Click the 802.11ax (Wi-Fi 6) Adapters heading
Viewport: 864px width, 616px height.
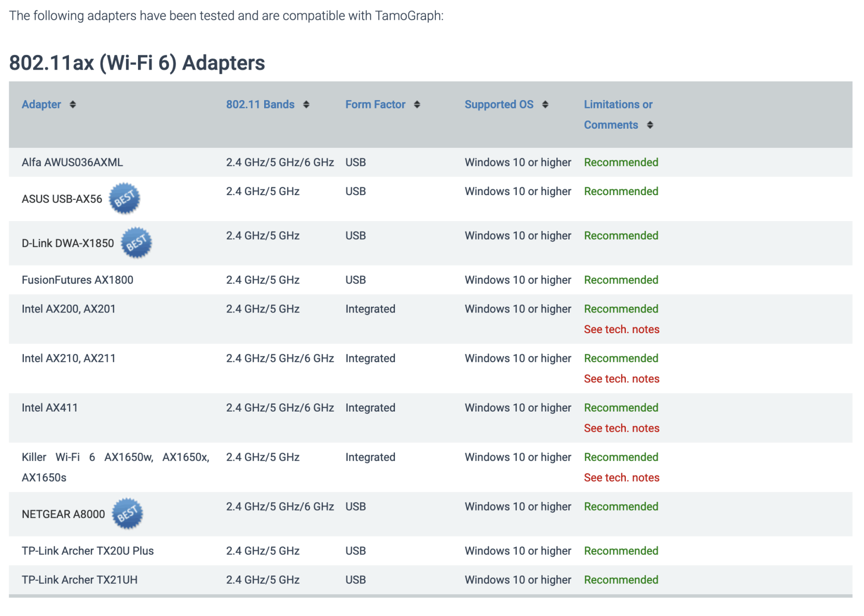[x=137, y=63]
